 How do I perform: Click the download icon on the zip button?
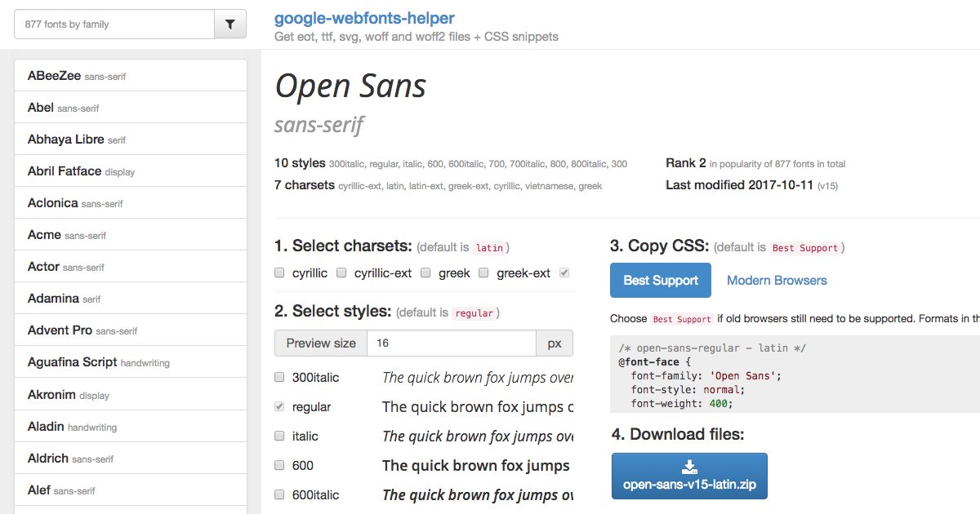(x=689, y=467)
